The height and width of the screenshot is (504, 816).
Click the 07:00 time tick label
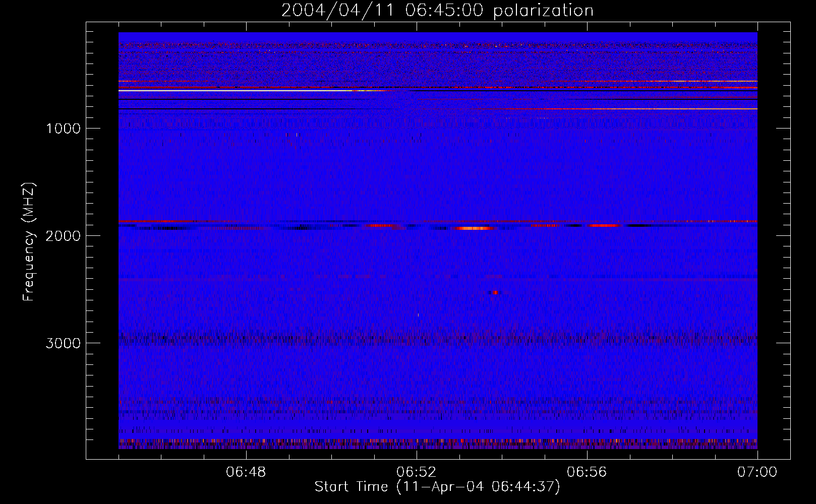(757, 472)
